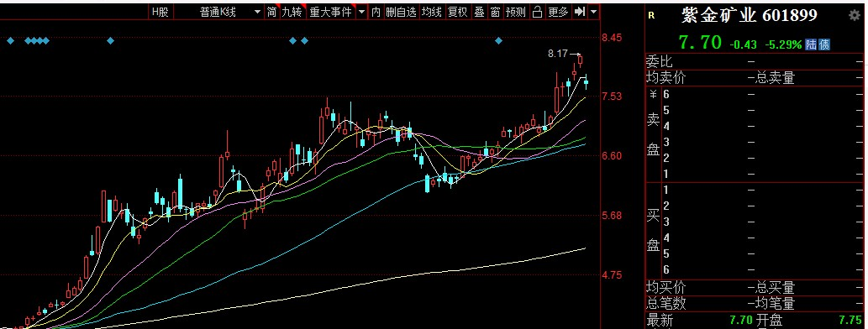Click the R badge next to stock name
868x329 pixels.
pyautogui.click(x=651, y=15)
